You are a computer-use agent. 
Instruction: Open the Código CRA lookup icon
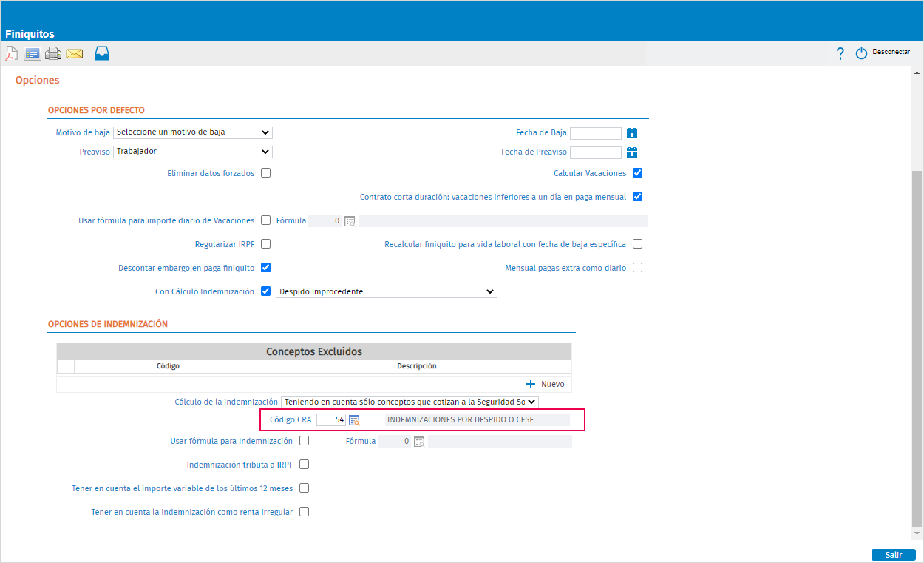tap(354, 420)
